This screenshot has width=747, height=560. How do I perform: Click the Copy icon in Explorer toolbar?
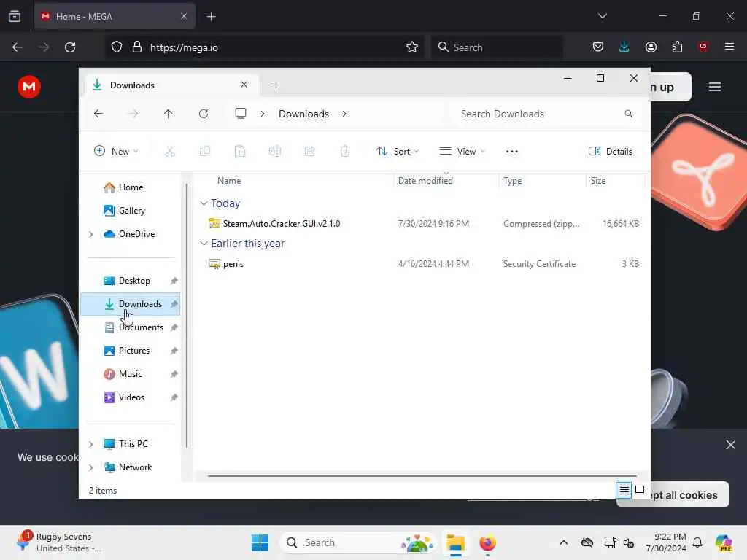click(205, 152)
